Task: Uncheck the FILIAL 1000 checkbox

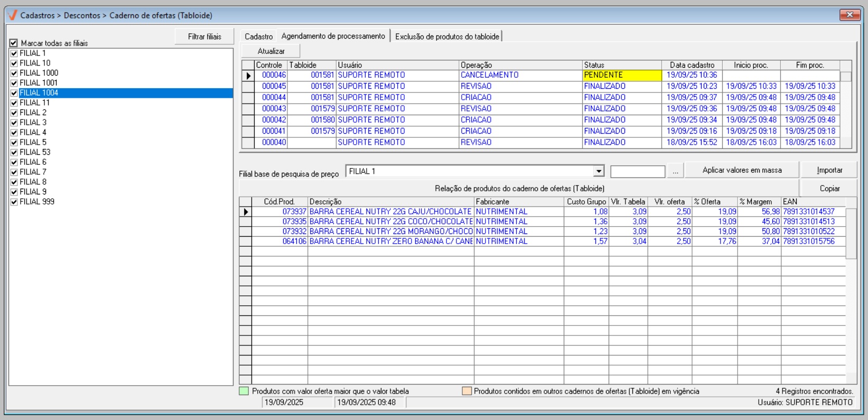Action: point(14,73)
